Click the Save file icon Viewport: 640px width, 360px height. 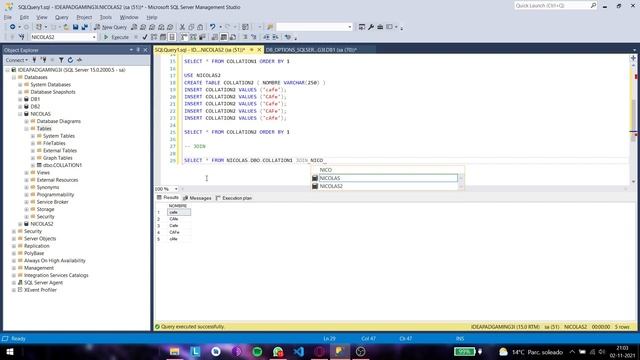click(x=76, y=27)
